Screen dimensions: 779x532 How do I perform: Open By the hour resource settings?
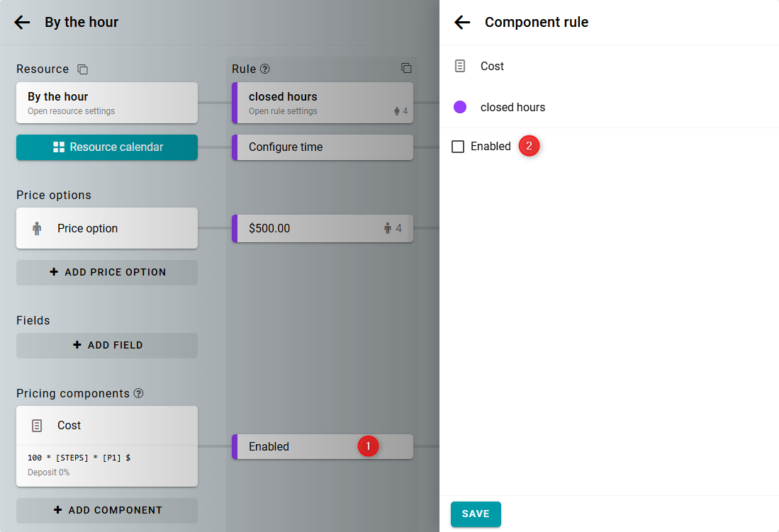[107, 103]
